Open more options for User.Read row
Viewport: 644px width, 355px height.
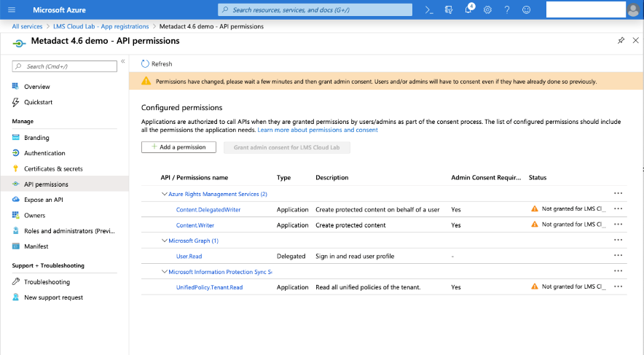pyautogui.click(x=618, y=256)
